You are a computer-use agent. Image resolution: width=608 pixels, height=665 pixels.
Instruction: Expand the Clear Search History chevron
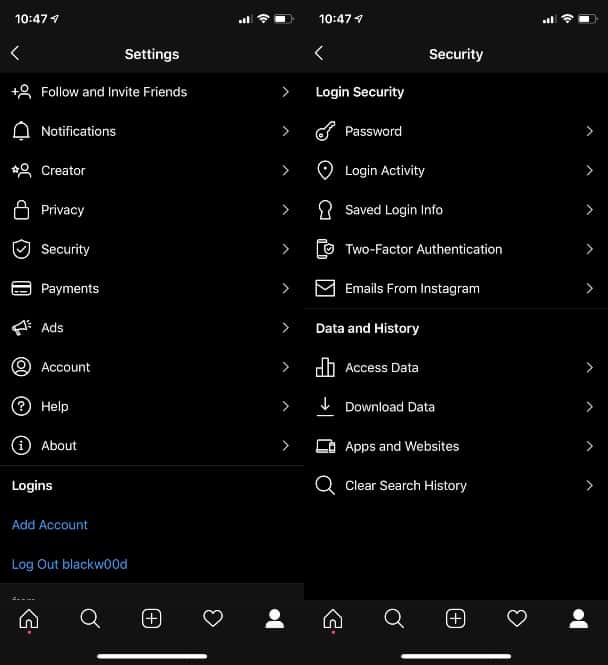[589, 485]
